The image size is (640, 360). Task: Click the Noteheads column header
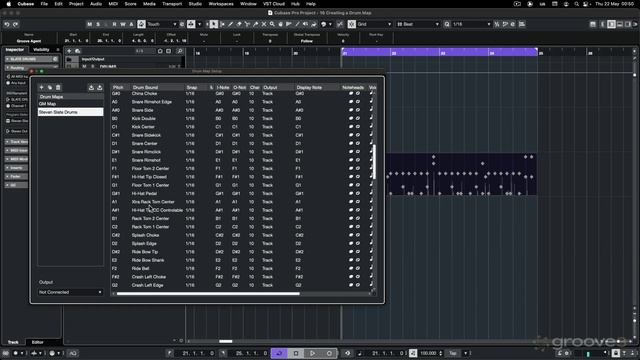[x=353, y=87]
